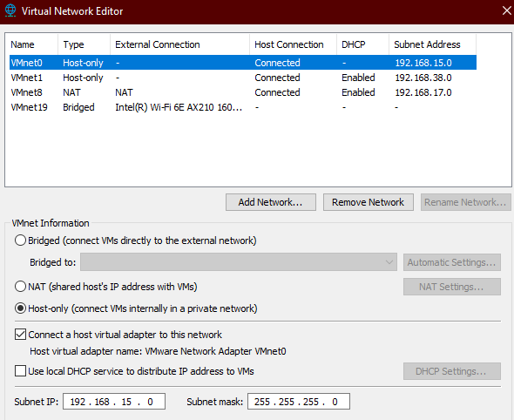Select the VMnet8 NAT network row

[243, 92]
